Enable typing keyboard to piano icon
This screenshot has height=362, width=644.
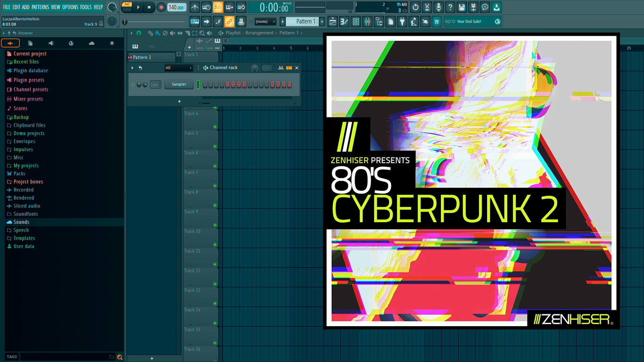click(195, 21)
